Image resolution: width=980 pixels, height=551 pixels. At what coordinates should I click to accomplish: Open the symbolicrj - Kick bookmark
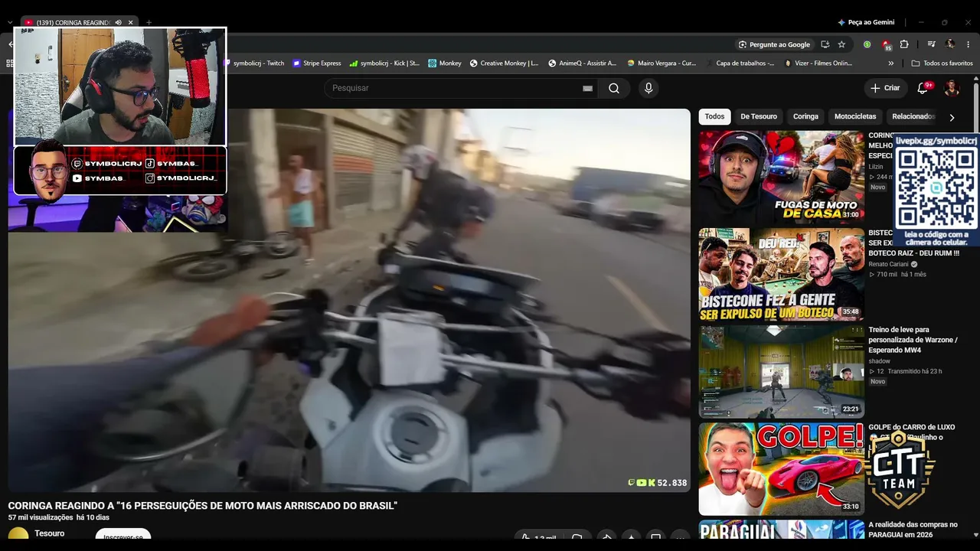click(x=384, y=64)
